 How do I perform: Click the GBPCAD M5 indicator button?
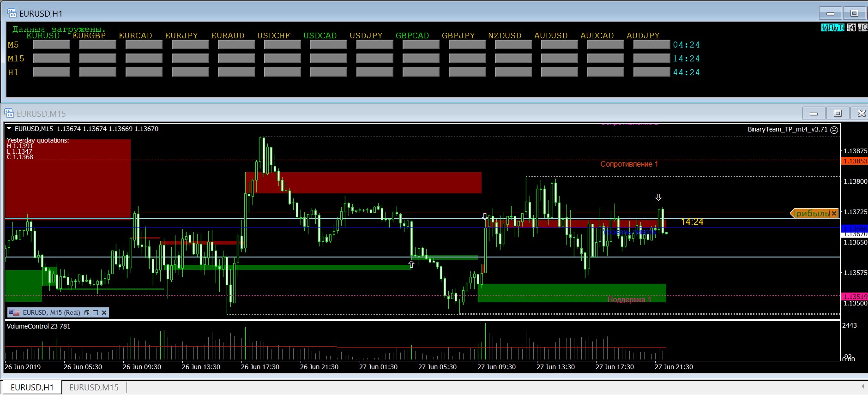pos(421,45)
